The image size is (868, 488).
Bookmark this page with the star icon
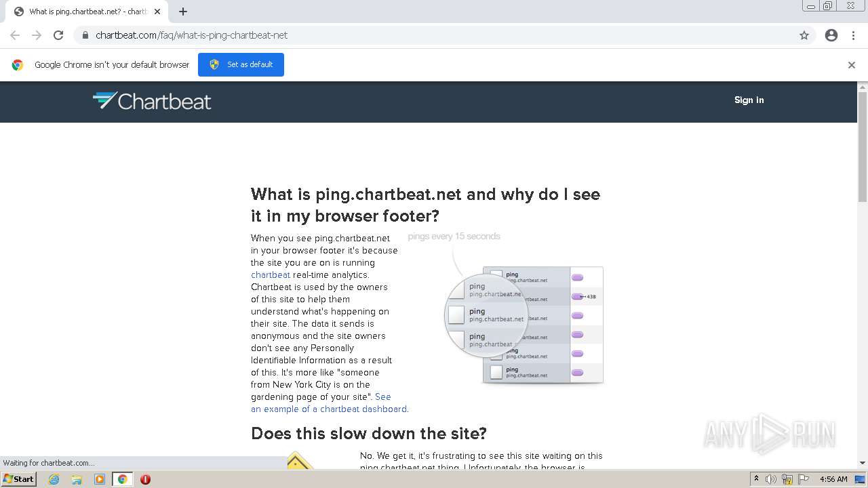pos(804,35)
